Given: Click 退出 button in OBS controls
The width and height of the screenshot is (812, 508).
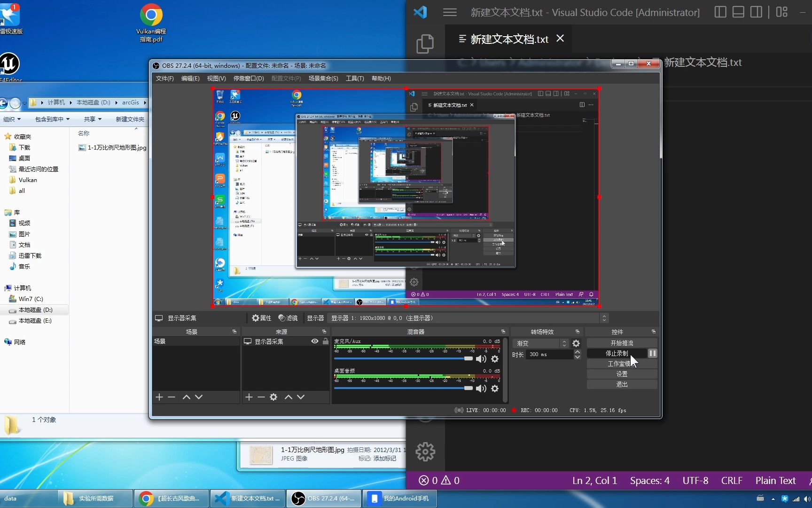Looking at the screenshot, I should click(x=622, y=384).
